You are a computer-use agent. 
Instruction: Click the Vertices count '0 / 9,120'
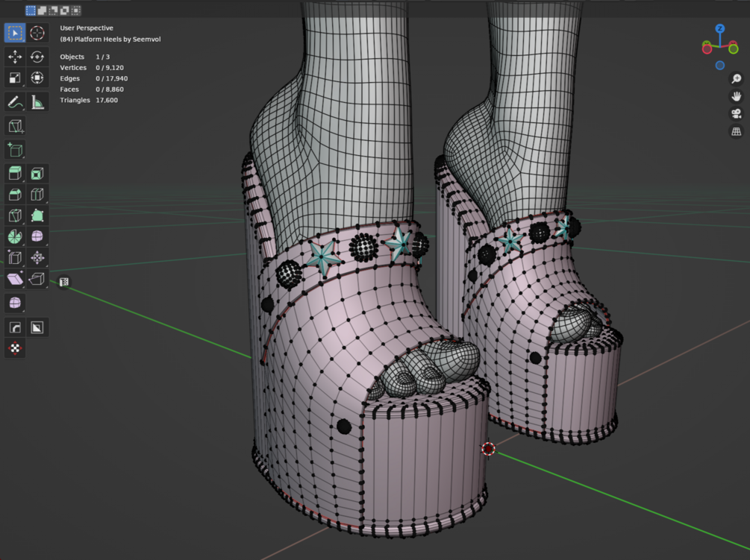pos(110,68)
